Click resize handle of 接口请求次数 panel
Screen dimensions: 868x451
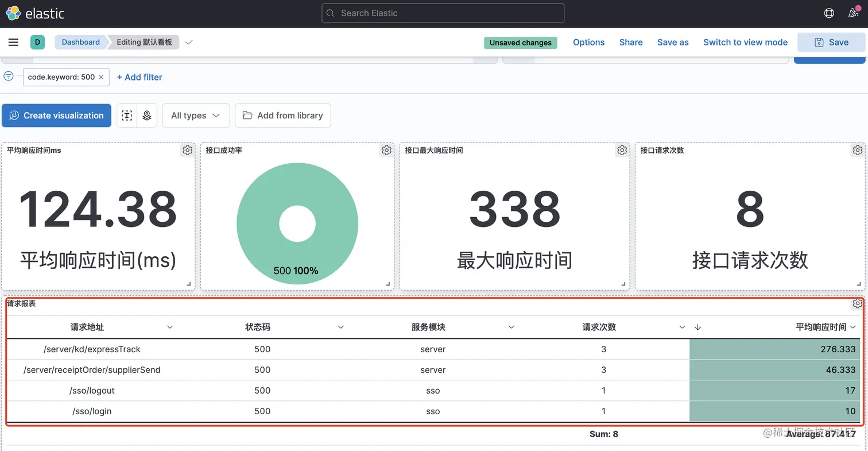coord(859,284)
